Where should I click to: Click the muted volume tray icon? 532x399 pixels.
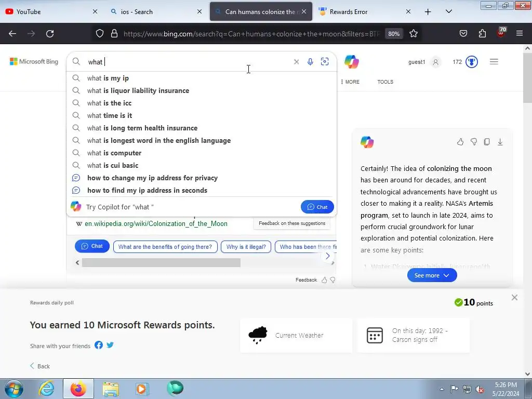(x=480, y=390)
